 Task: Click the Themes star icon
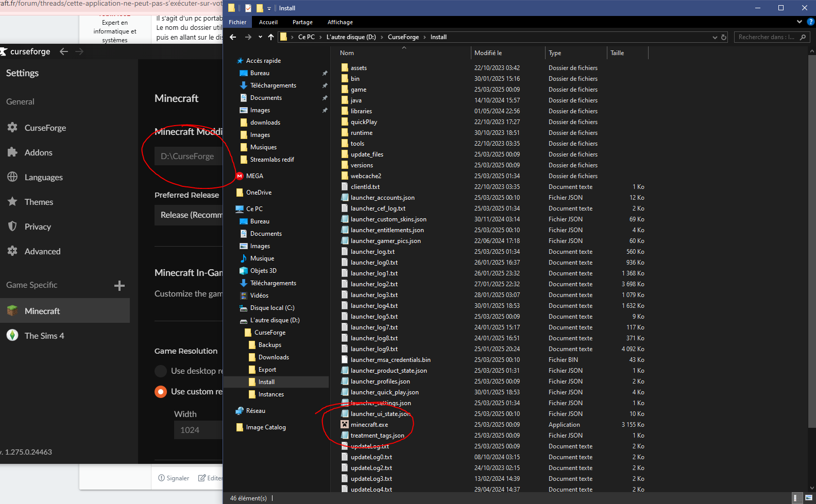12,201
